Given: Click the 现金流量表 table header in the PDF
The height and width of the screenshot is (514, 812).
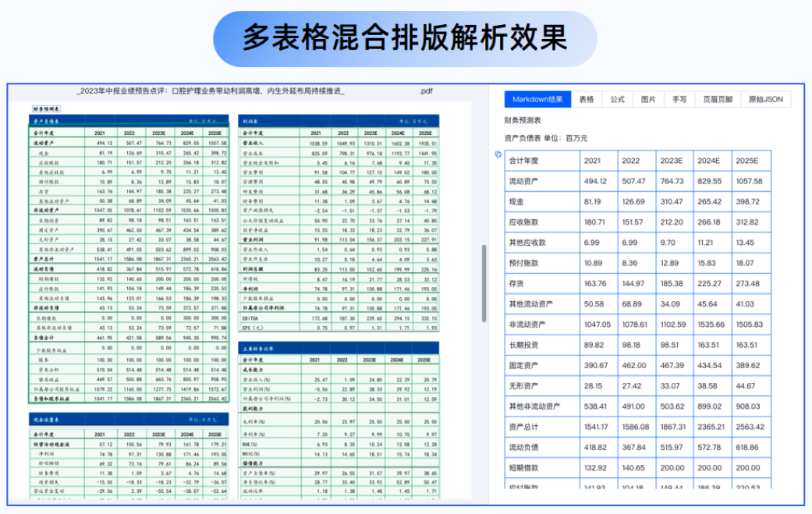Looking at the screenshot, I should pyautogui.click(x=129, y=420).
